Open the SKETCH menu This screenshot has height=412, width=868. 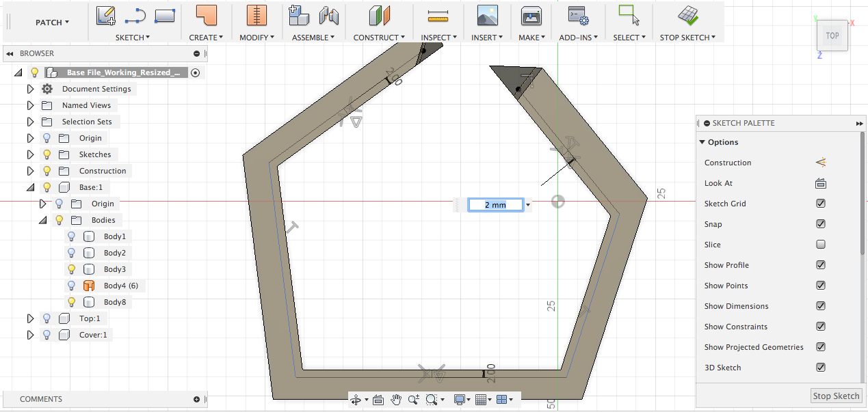coord(133,38)
